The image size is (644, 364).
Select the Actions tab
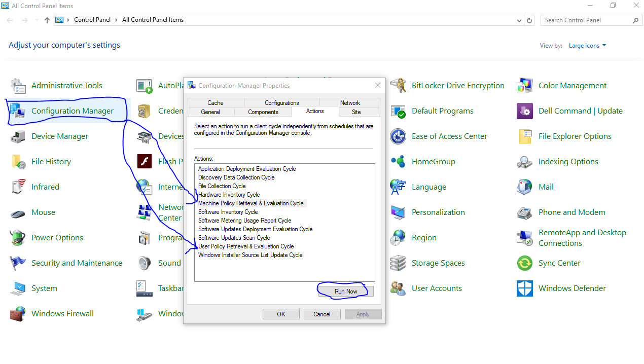[315, 111]
